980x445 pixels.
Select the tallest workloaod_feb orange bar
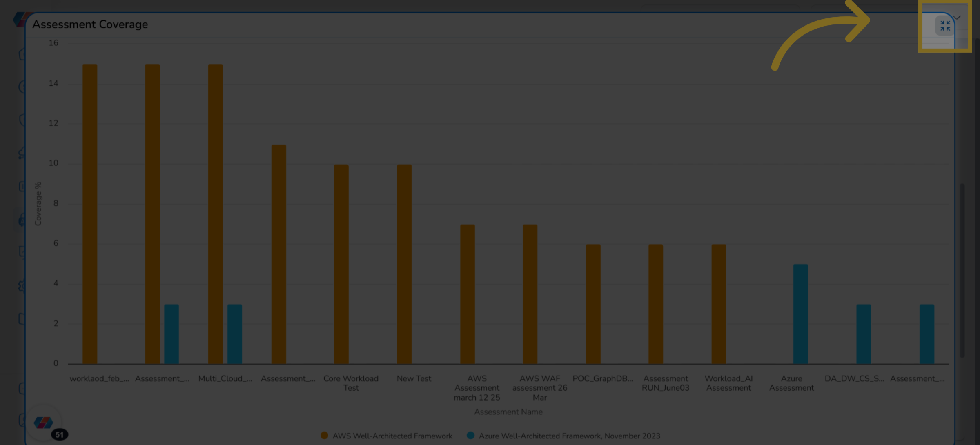click(x=89, y=212)
